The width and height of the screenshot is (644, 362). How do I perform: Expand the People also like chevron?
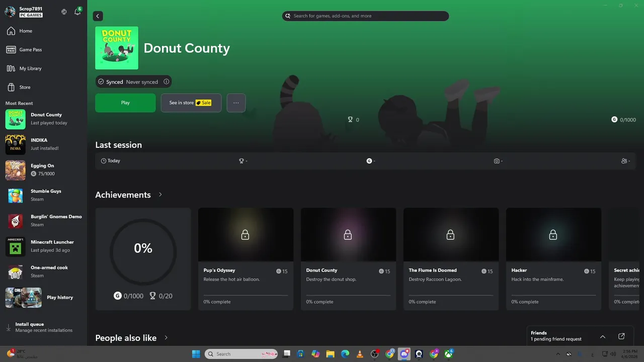click(x=166, y=338)
